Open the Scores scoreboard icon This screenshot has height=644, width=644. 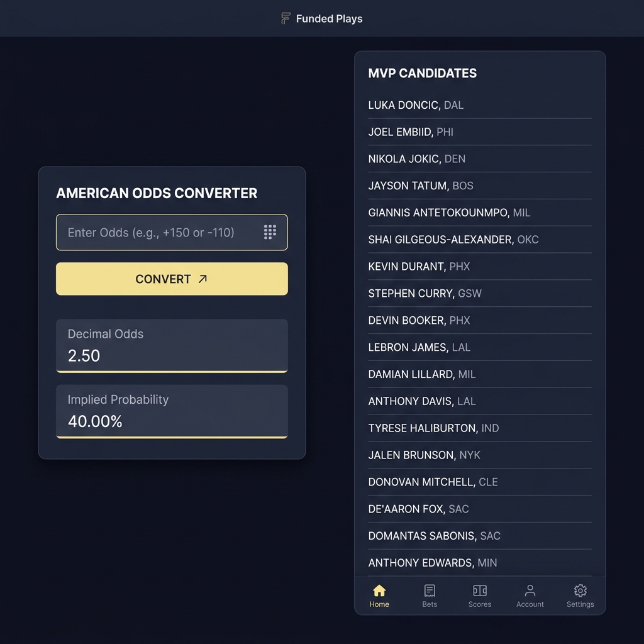point(480,591)
